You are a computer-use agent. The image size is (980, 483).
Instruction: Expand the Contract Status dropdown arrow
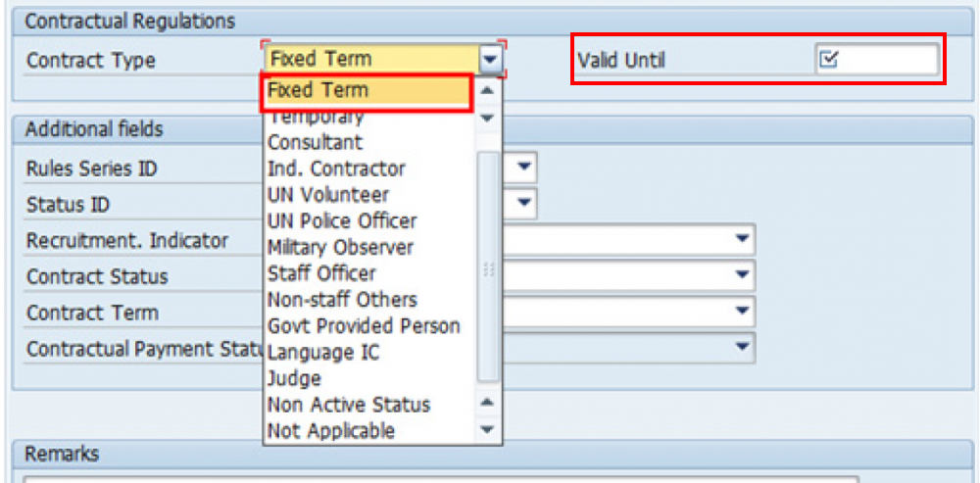[x=744, y=276]
